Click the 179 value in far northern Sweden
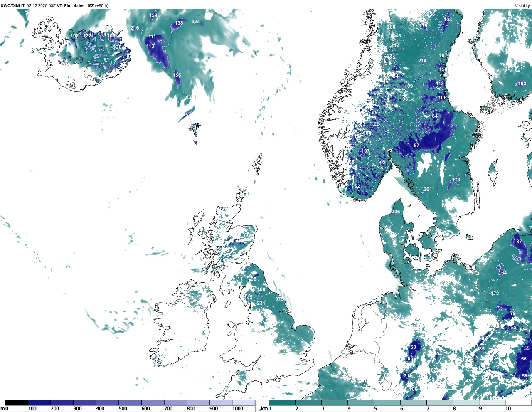Image resolution: width=532 pixels, height=412 pixels. (x=423, y=26)
